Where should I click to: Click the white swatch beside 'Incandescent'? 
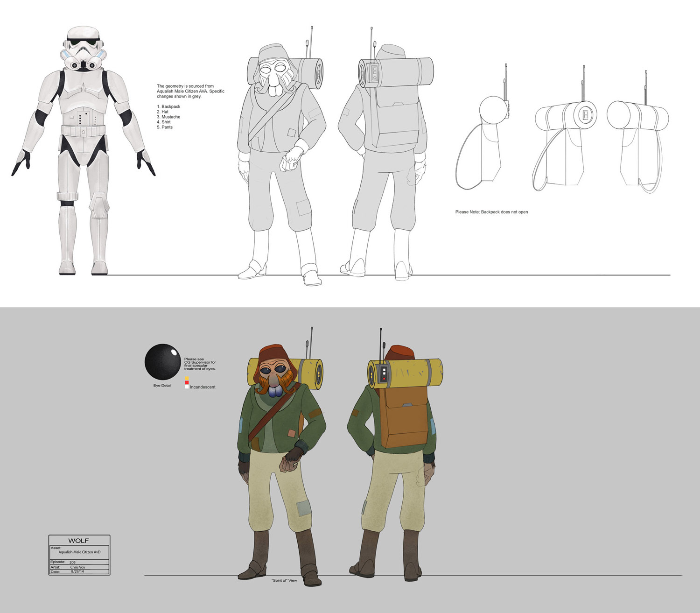tap(187, 387)
